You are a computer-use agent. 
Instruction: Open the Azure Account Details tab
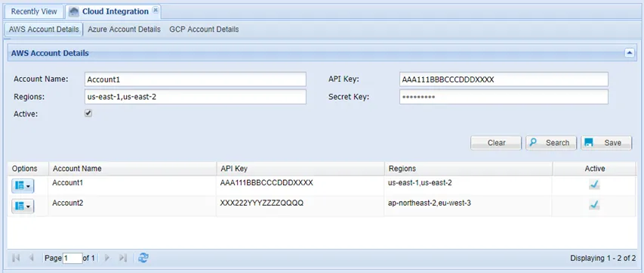[x=124, y=29]
